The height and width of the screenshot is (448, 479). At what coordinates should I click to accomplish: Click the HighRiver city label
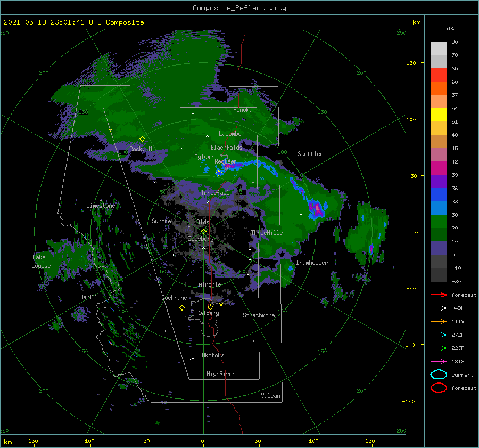click(x=221, y=374)
